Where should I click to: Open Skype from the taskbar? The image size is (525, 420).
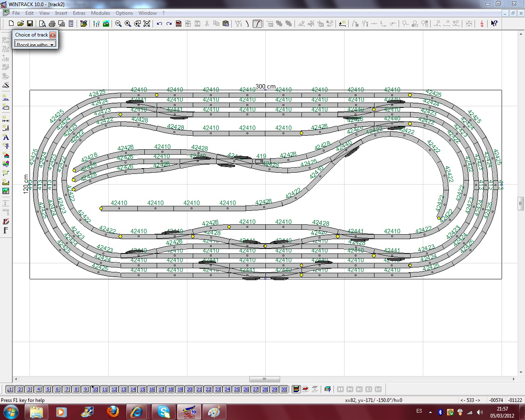pyautogui.click(x=163, y=411)
